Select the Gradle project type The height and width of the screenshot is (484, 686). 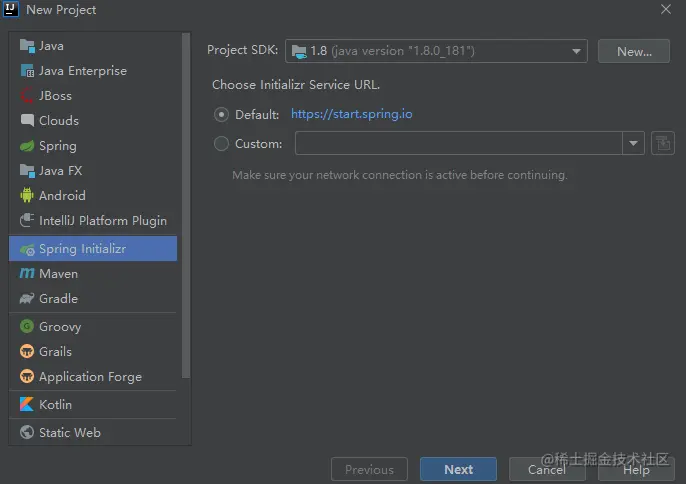coord(93,299)
